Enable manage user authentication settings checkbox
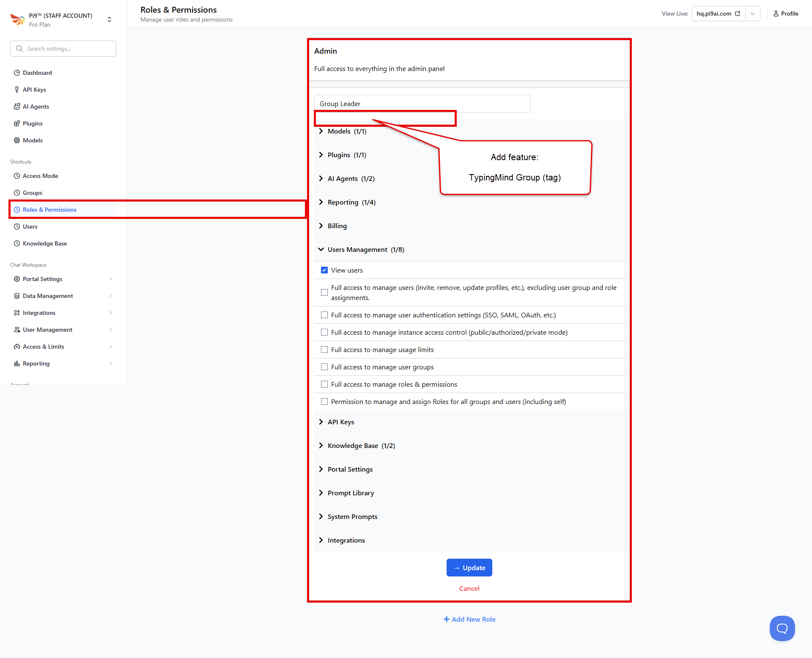Screen dimensions: 812x658 tap(324, 315)
